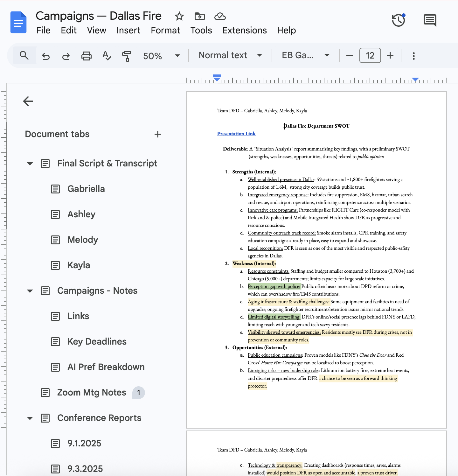The width and height of the screenshot is (458, 476).
Task: Open the three-dot more toolbar options
Action: click(x=413, y=56)
